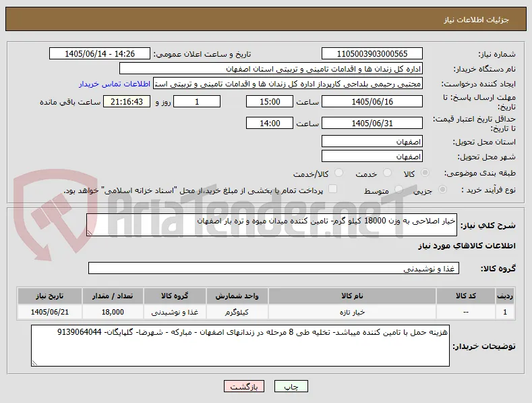Click the deadline time field 15:00
This screenshot has height=403, width=532.
270,102
